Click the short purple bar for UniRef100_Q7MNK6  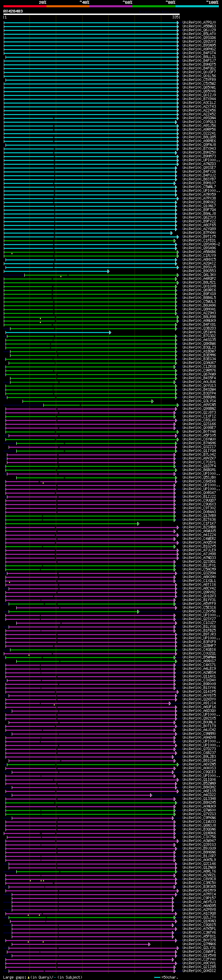click(x=81, y=944)
